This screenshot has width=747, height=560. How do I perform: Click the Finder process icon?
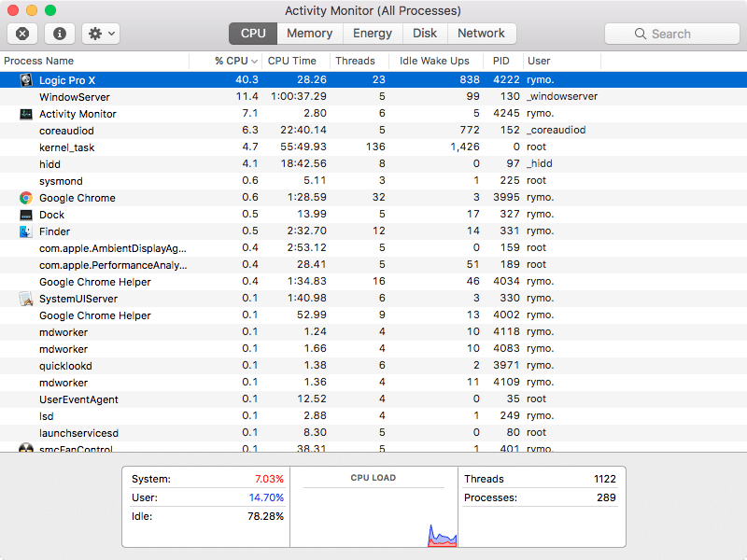pyautogui.click(x=26, y=231)
